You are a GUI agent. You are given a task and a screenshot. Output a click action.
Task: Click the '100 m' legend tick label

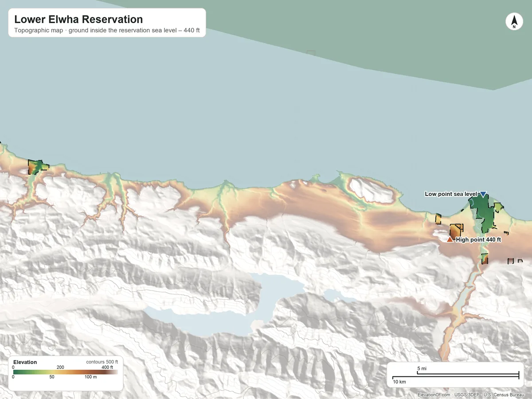tap(91, 377)
